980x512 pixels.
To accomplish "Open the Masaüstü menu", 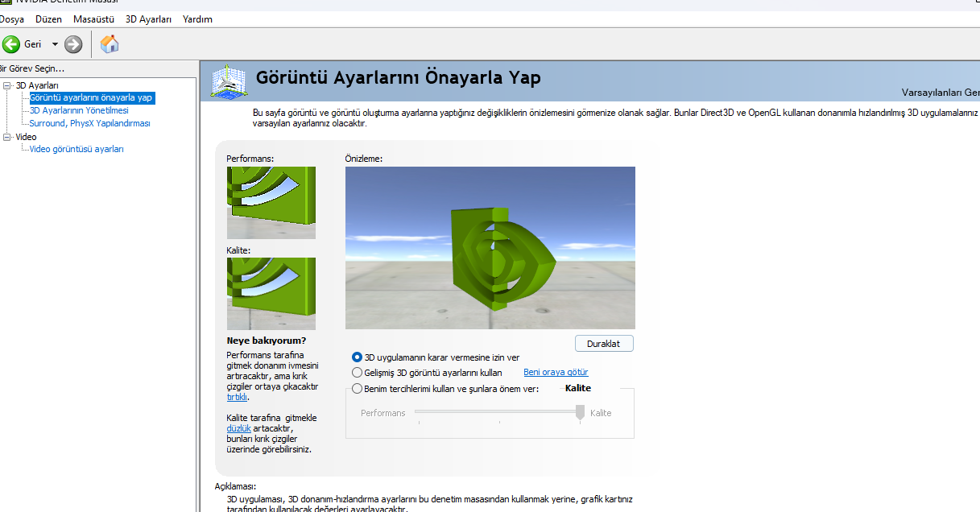I will coord(93,19).
